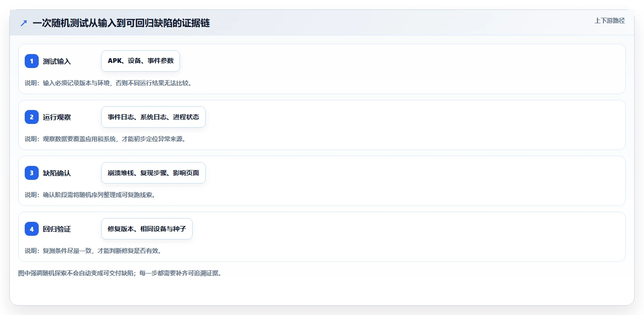
Task: Click the note about 随机序列整理成可复跑线索
Action: (90, 195)
